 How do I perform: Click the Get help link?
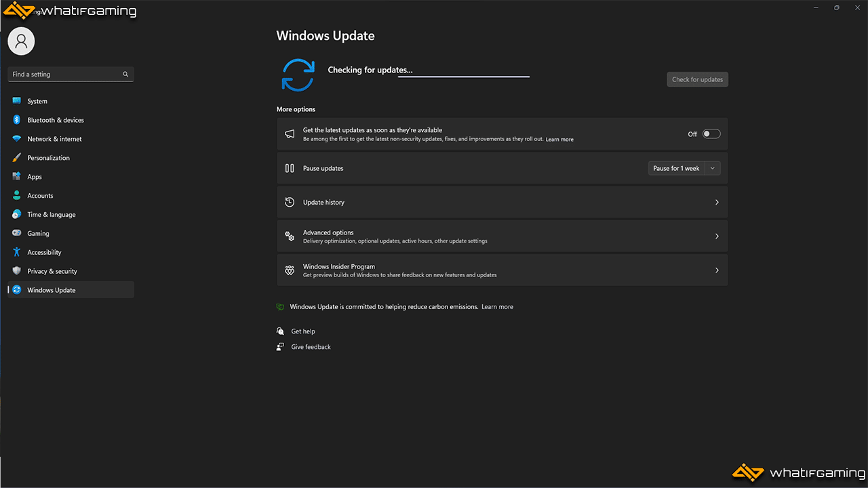(303, 331)
